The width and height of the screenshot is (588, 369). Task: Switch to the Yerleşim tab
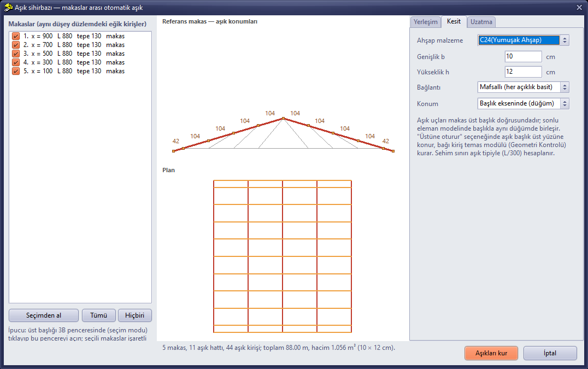click(426, 22)
